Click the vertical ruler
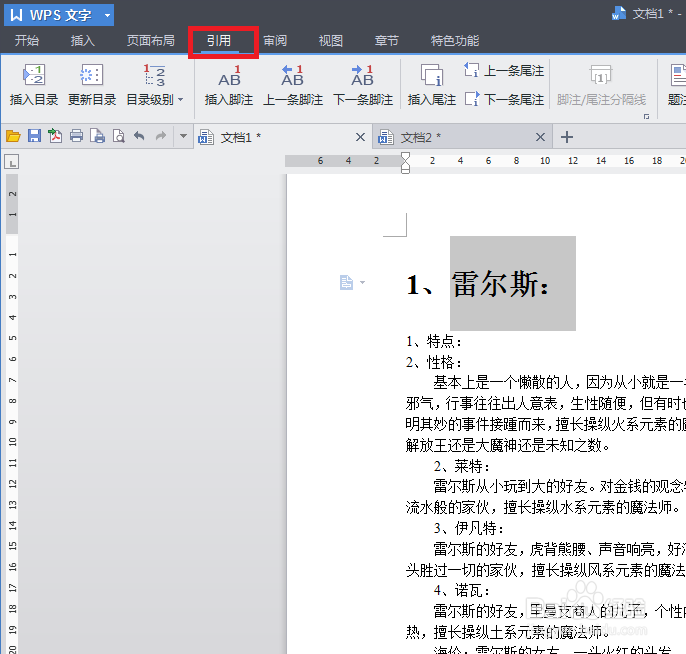 click(x=12, y=413)
